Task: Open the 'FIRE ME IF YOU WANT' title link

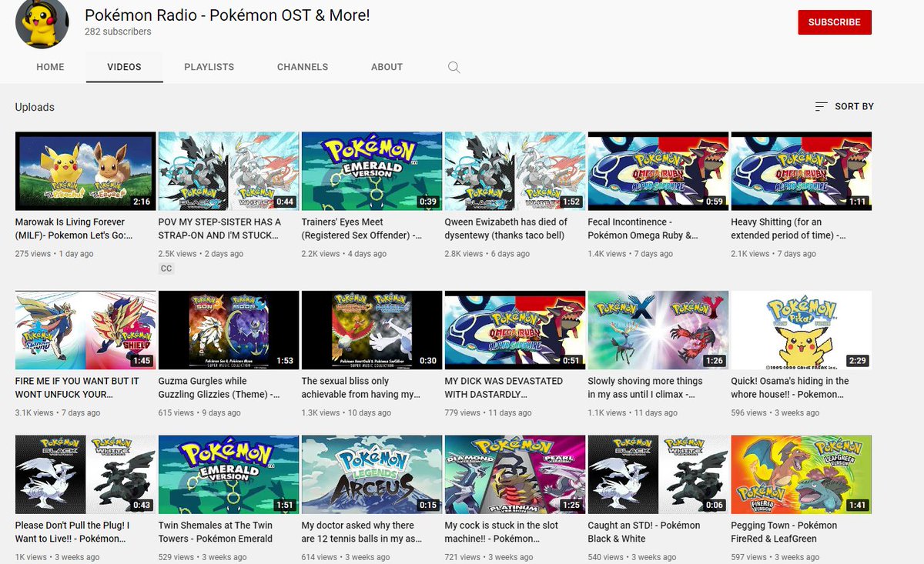Action: point(78,387)
